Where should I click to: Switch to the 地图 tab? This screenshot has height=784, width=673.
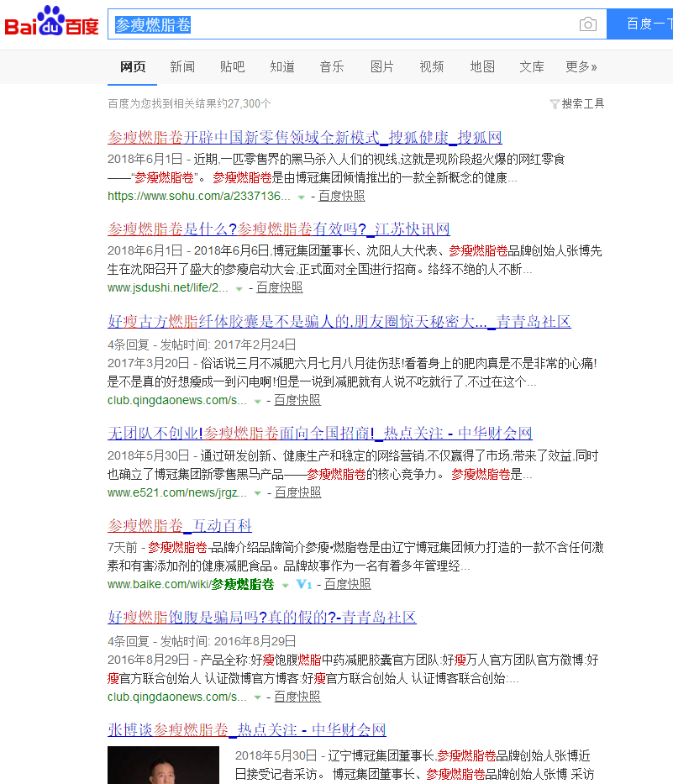[x=482, y=66]
